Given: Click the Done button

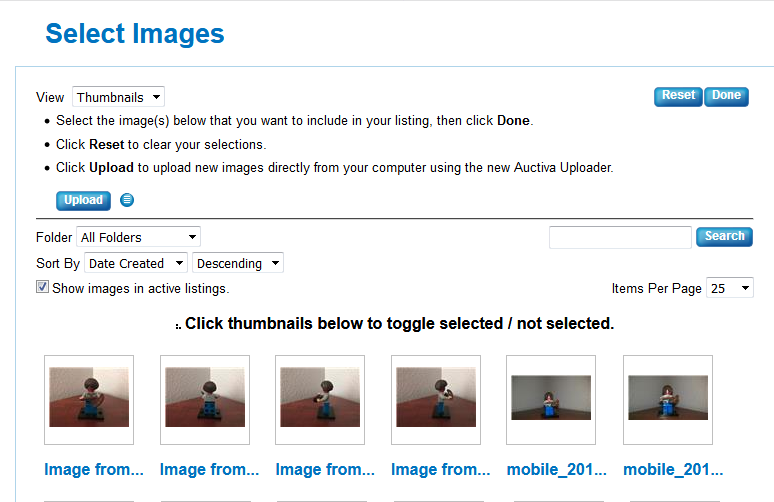Looking at the screenshot, I should click(726, 96).
